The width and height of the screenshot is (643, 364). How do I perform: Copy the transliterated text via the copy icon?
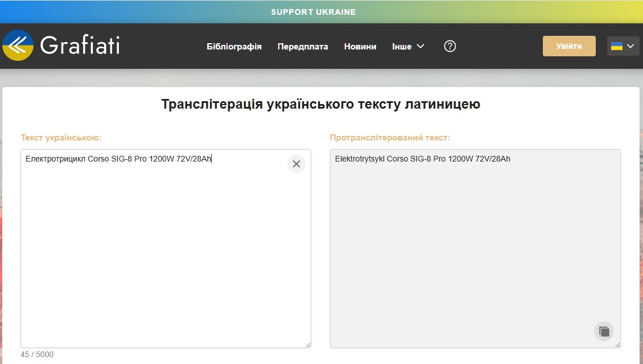(604, 331)
